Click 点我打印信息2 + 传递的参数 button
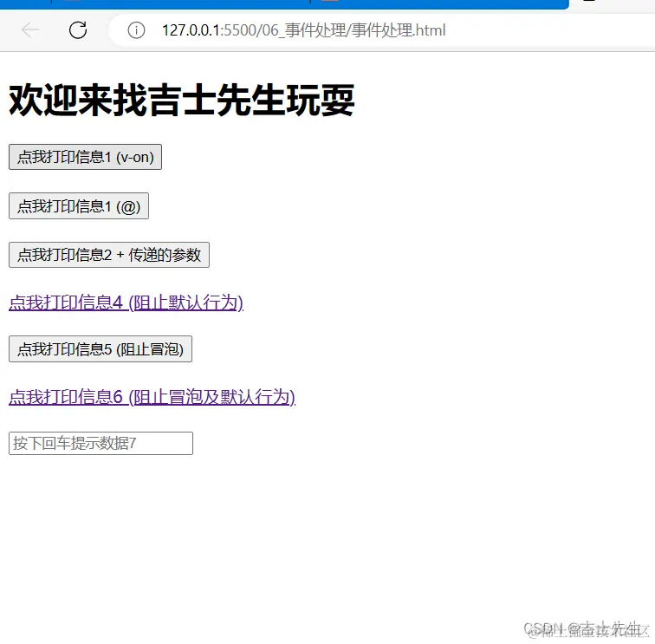The image size is (655, 644). tap(109, 255)
